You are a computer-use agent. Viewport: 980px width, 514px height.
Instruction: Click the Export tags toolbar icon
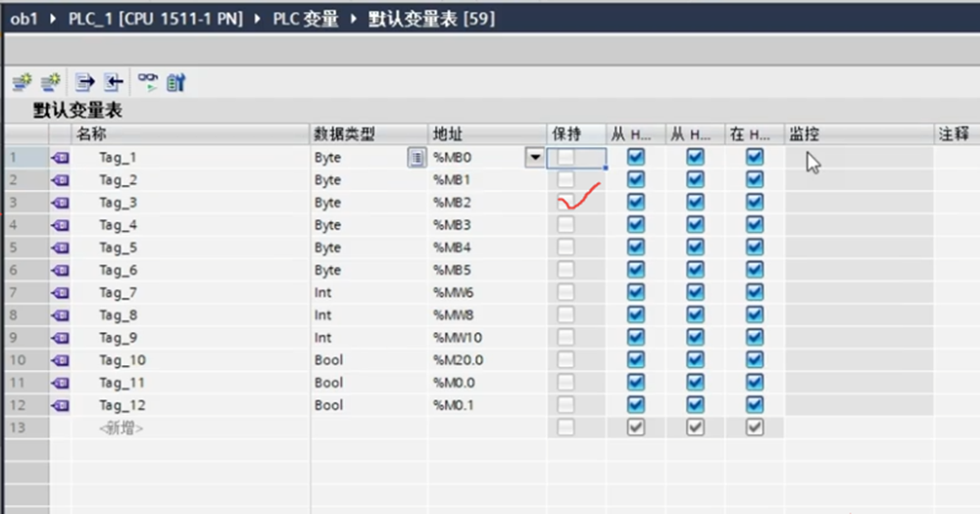click(x=85, y=82)
